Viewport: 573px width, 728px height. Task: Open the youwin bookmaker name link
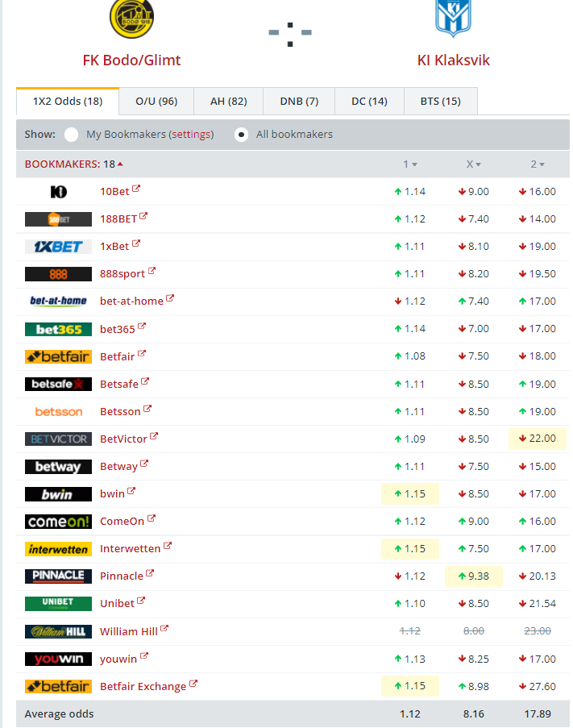pos(118,659)
